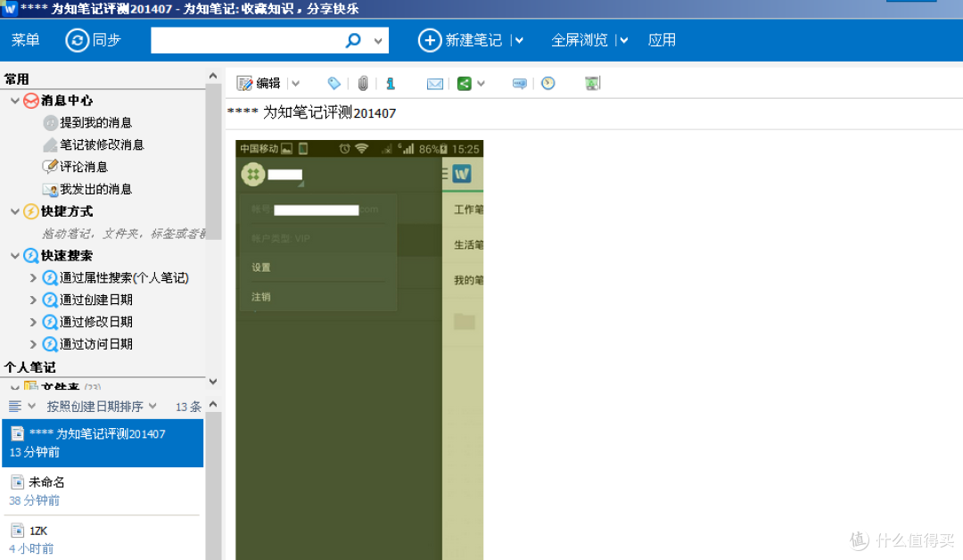Image resolution: width=963 pixels, height=560 pixels.
Task: Select 我发出的消息 item
Action: click(95, 189)
